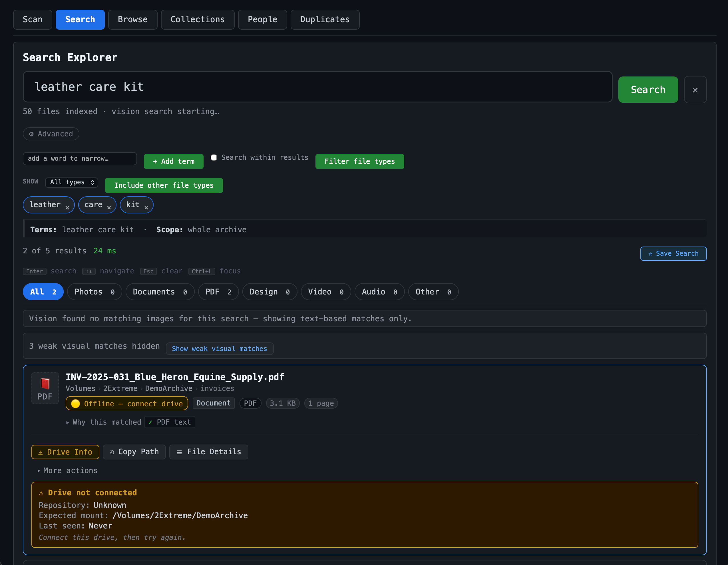Open File Details for the PDF
The image size is (728, 565).
click(209, 452)
